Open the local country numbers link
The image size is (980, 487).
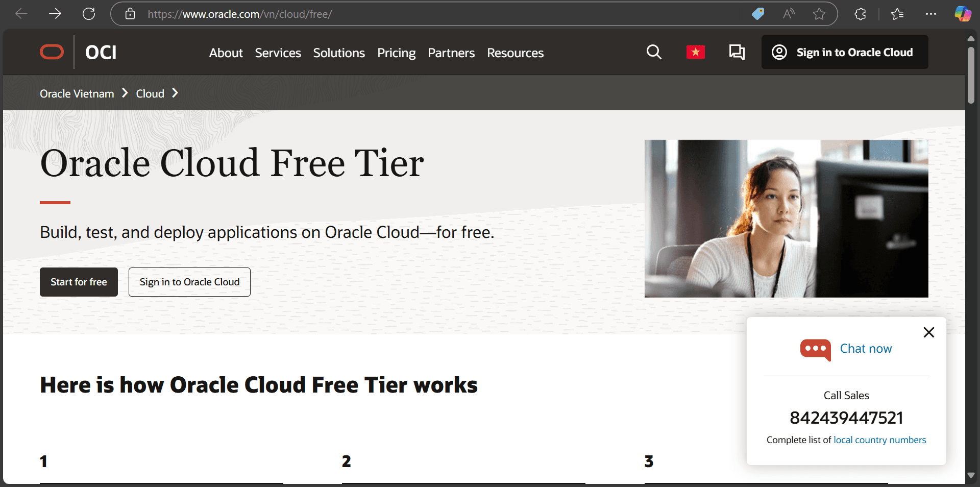(879, 440)
